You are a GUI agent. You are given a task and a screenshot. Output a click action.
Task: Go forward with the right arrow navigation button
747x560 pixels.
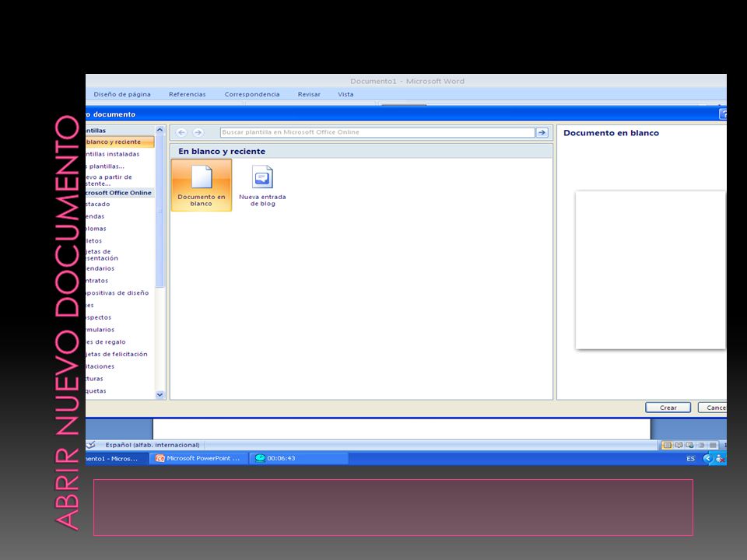[x=198, y=132]
